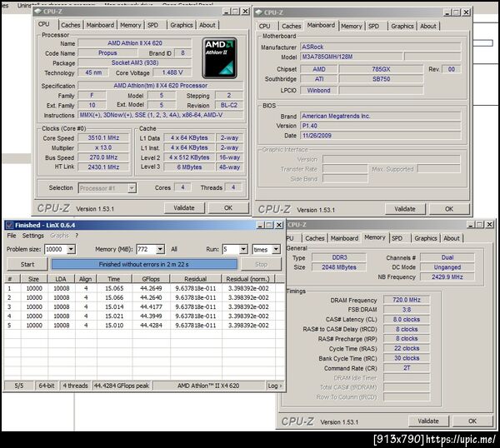Click the GFlops column header
Screen dimensions: 500x448
[151, 279]
